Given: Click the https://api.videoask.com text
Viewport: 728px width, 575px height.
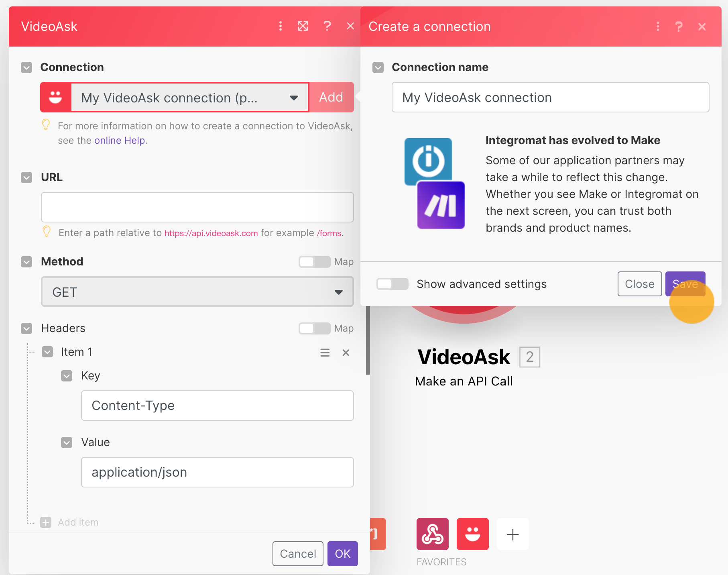Looking at the screenshot, I should pos(211,233).
